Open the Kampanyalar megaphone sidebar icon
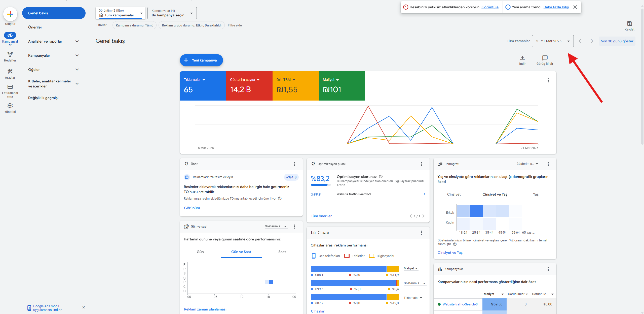The image size is (644, 314). 10,35
